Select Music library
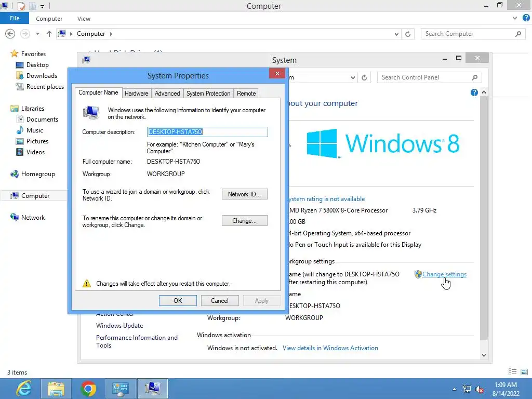 tap(35, 130)
